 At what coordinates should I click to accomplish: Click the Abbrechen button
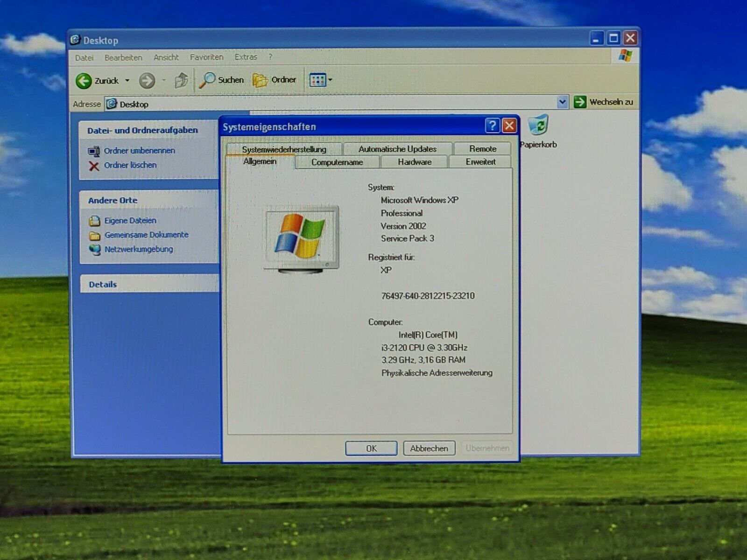tap(429, 448)
